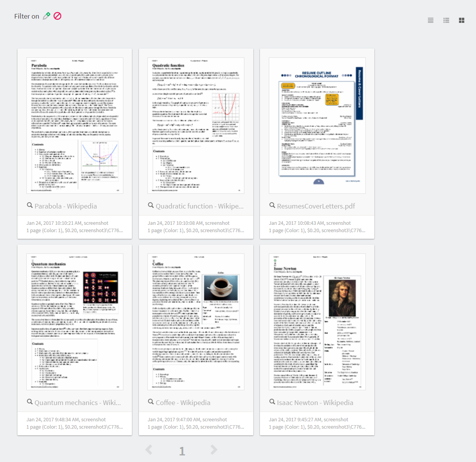
Task: Click magnifier icon beside Isaac Newton - Wikipedia
Action: [272, 402]
